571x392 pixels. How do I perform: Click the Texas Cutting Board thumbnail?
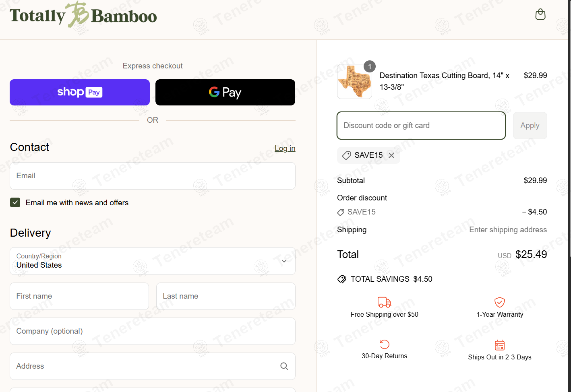pyautogui.click(x=354, y=82)
